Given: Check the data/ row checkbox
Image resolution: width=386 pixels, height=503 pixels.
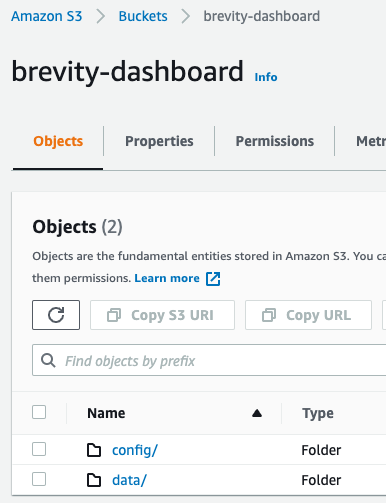Looking at the screenshot, I should click(39, 479).
